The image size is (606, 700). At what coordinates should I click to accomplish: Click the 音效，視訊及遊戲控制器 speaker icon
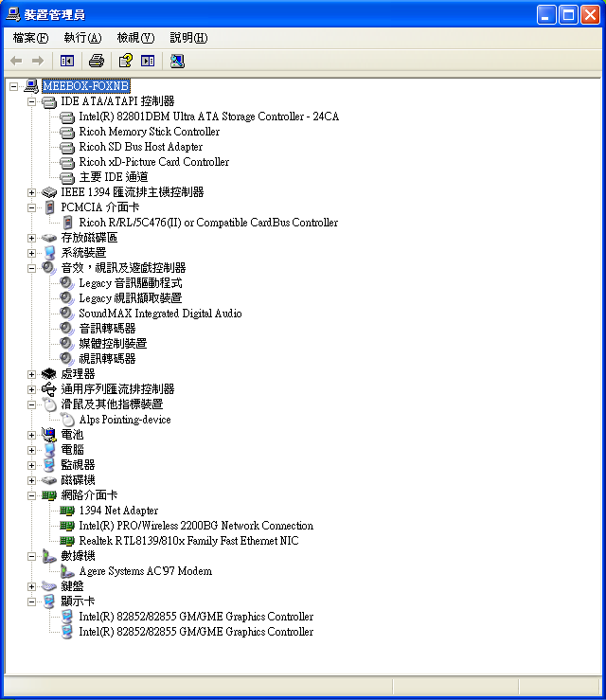(x=49, y=268)
